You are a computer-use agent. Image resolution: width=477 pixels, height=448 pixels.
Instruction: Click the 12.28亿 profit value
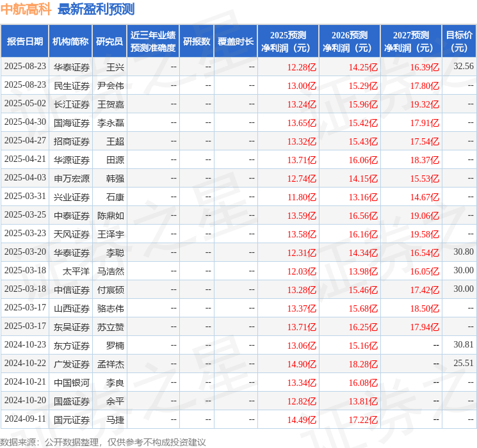(x=302, y=67)
